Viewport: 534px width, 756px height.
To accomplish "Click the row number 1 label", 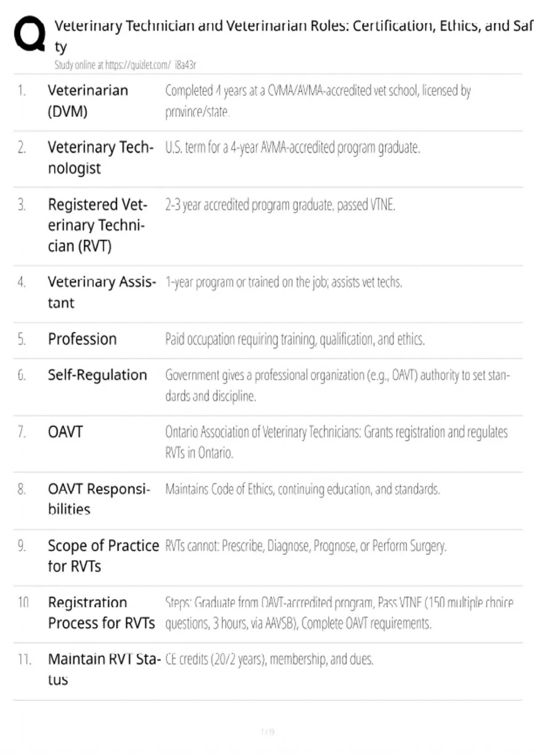I will pos(22,90).
